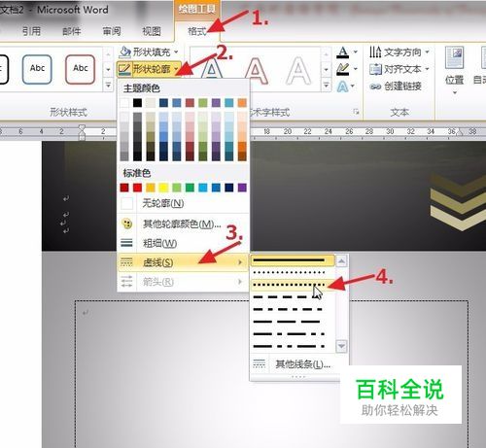
Task: Open the 邮件 tab
Action: coord(71,31)
